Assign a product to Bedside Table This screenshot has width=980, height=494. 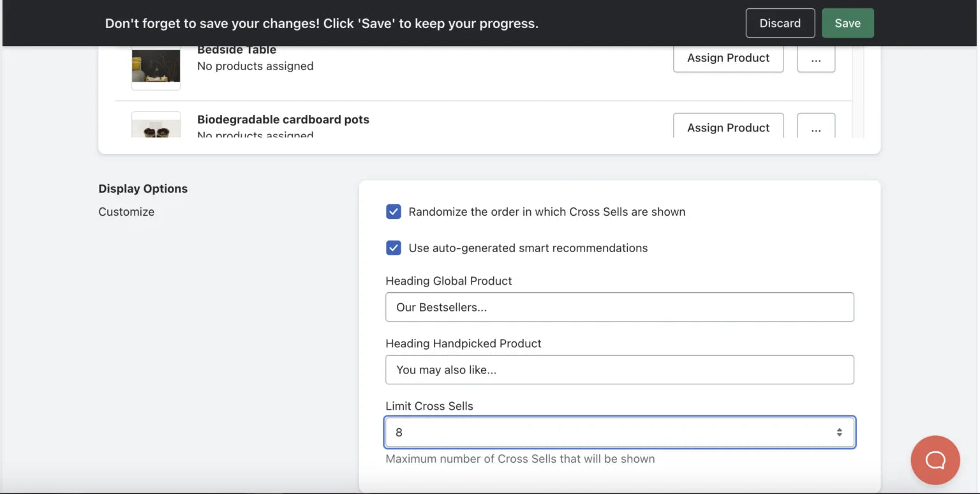point(728,58)
